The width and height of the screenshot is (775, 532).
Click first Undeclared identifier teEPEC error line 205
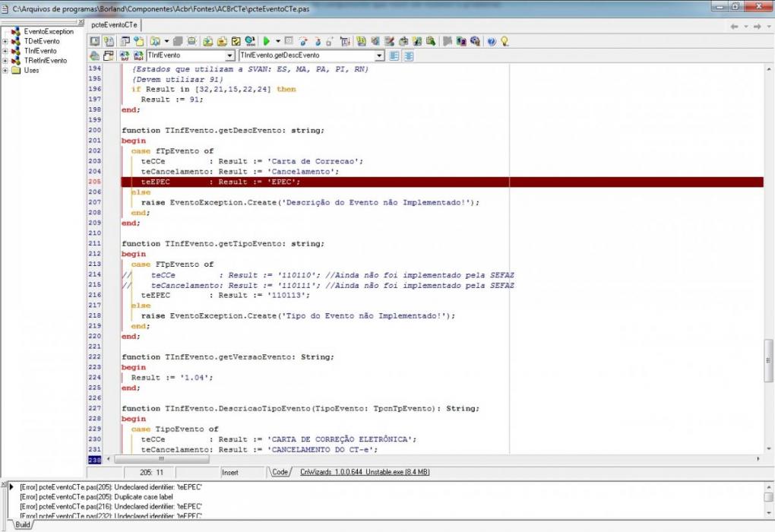pyautogui.click(x=111, y=487)
